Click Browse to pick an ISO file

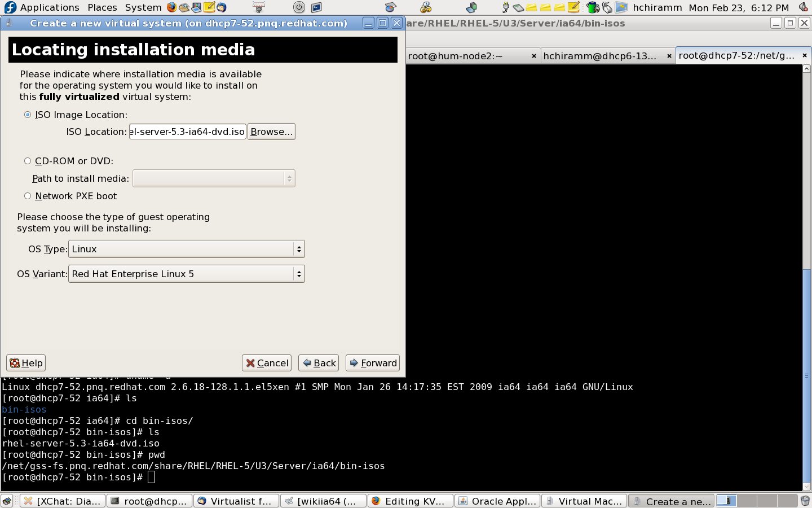[271, 132]
